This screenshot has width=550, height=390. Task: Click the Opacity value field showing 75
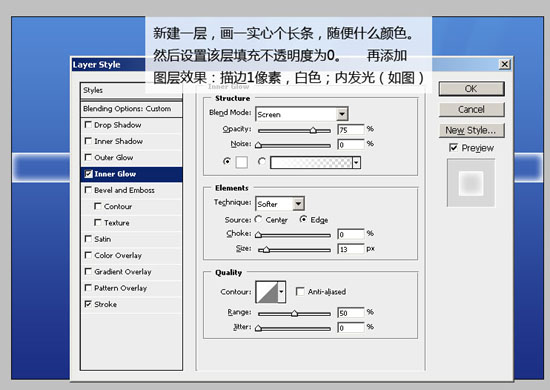tap(351, 129)
